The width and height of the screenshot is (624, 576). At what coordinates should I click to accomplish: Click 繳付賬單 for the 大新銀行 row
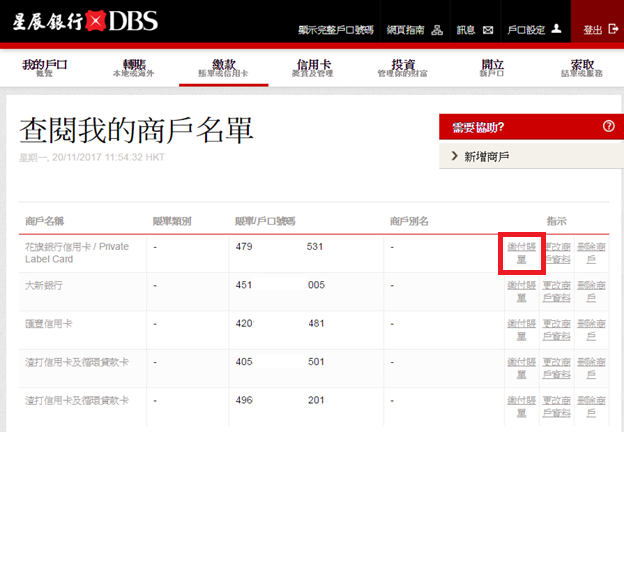[x=521, y=291]
